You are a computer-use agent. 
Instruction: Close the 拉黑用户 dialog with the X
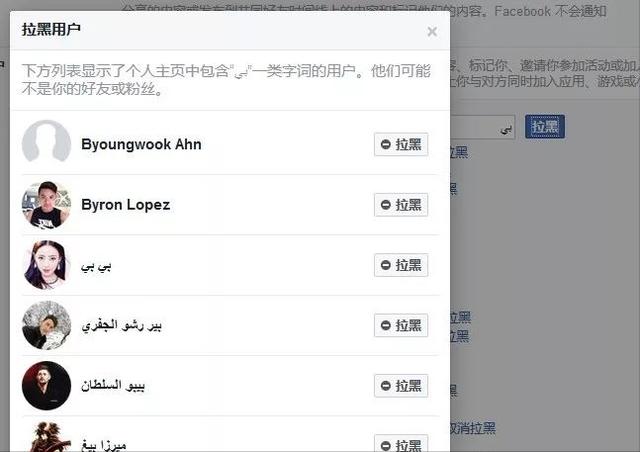[432, 32]
